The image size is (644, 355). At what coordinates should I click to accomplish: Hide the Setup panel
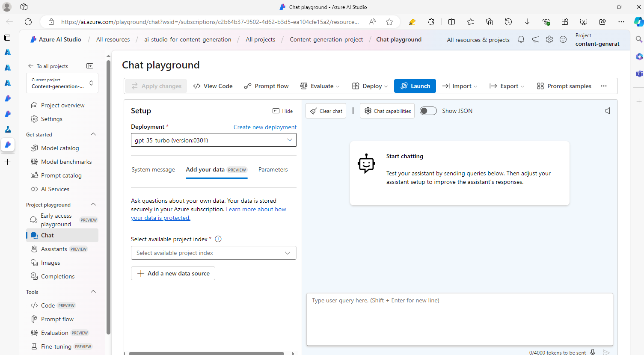[x=283, y=111]
